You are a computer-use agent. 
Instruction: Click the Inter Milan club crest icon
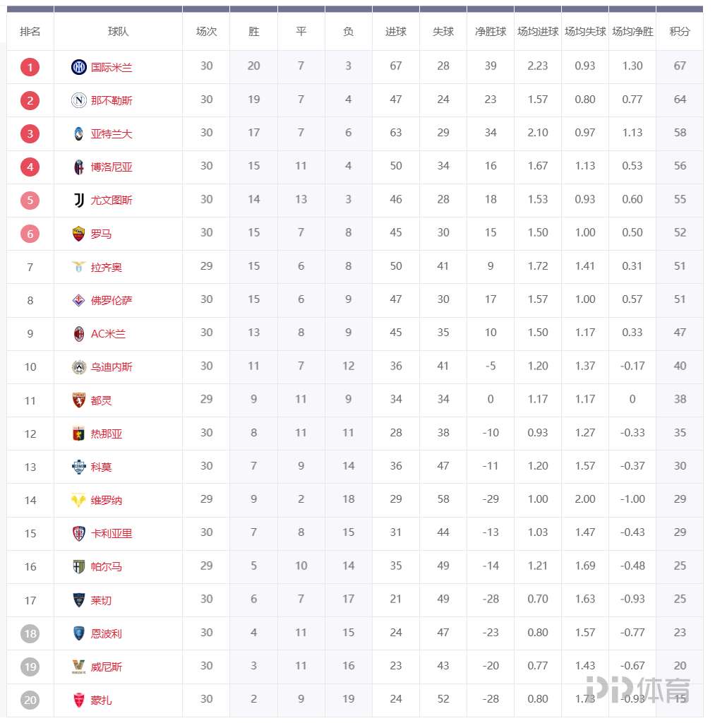[x=79, y=68]
